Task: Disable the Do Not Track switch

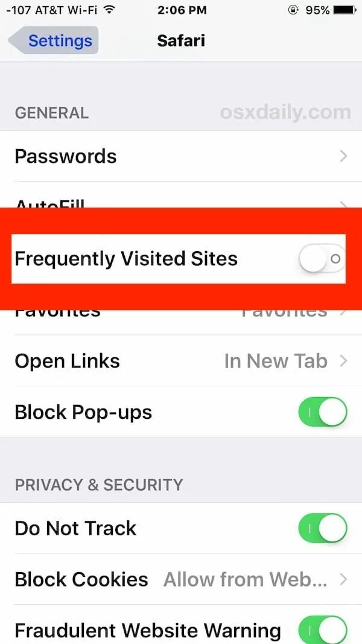Action: pos(323,528)
